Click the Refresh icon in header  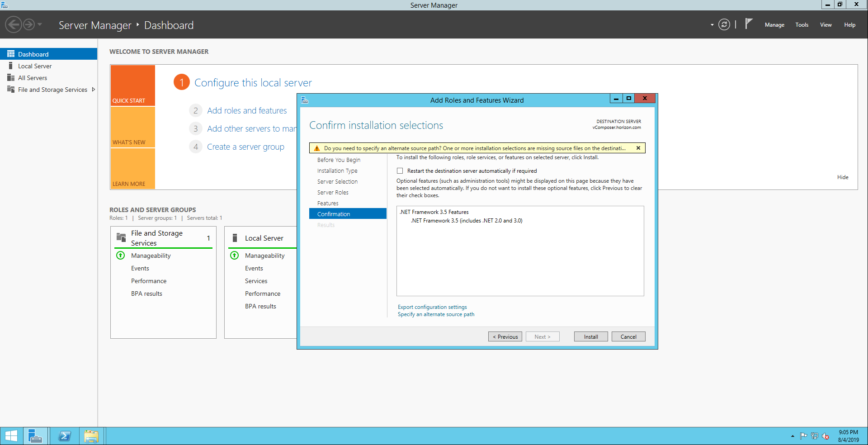coord(724,25)
